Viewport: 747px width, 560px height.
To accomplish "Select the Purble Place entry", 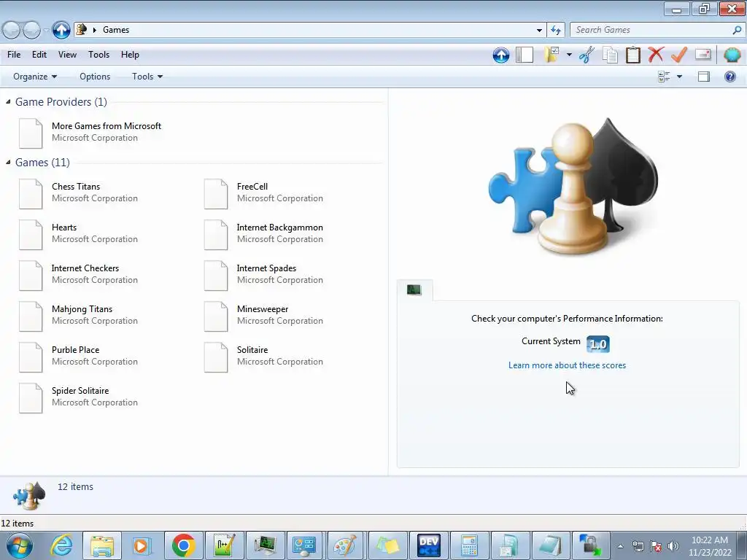I will click(x=79, y=356).
